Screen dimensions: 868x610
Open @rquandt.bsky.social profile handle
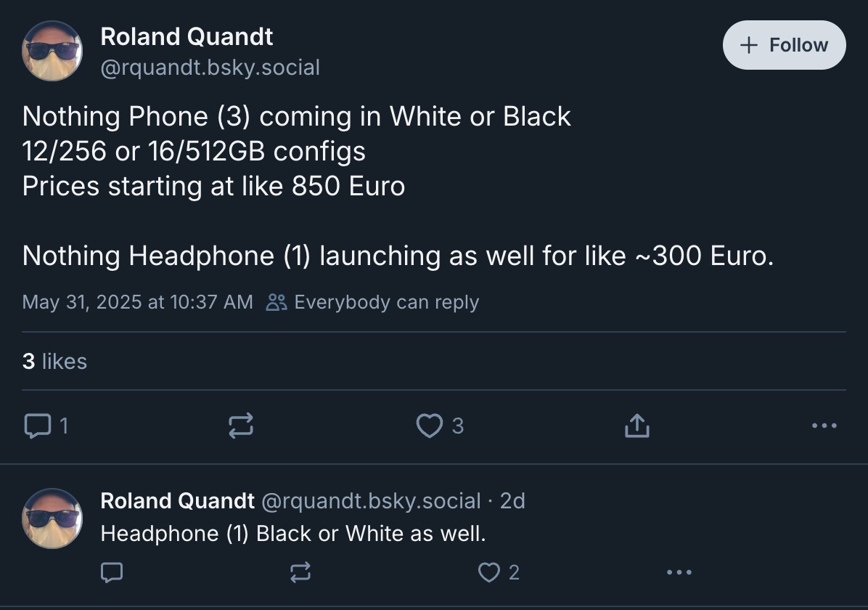210,68
